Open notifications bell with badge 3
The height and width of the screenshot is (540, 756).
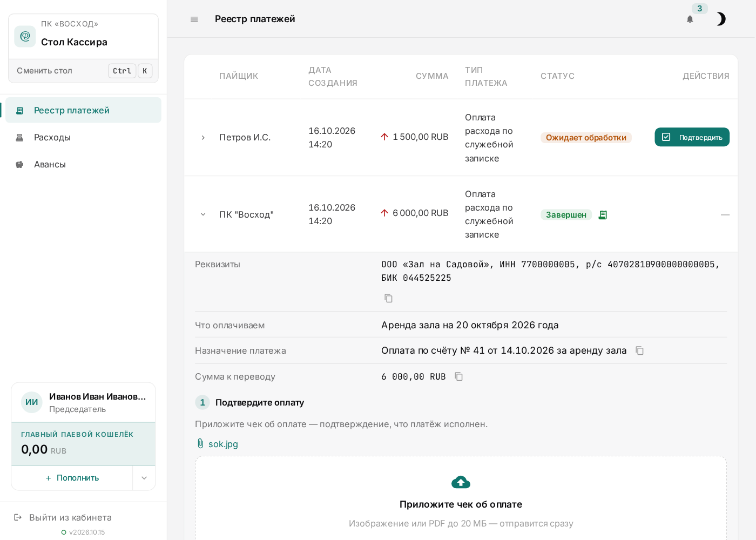pos(690,19)
